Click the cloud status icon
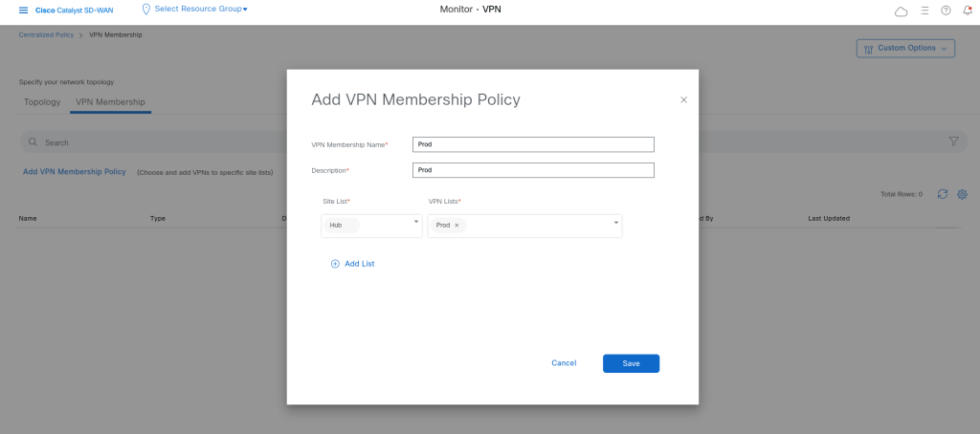980x434 pixels. coord(901,11)
